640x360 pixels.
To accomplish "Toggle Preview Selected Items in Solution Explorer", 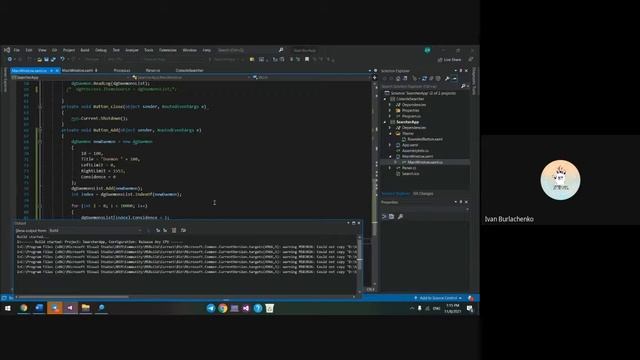I will pos(455,78).
